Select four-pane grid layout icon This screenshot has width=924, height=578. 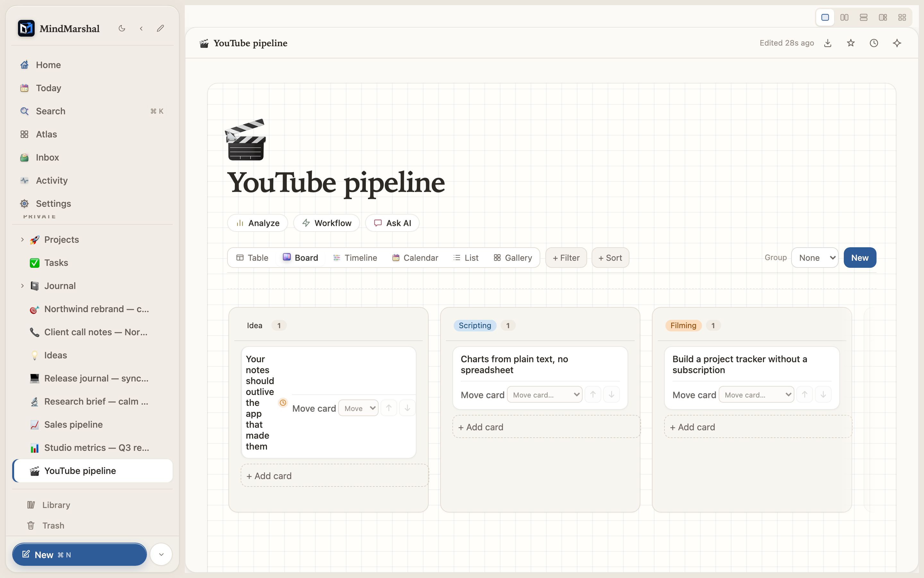(902, 18)
